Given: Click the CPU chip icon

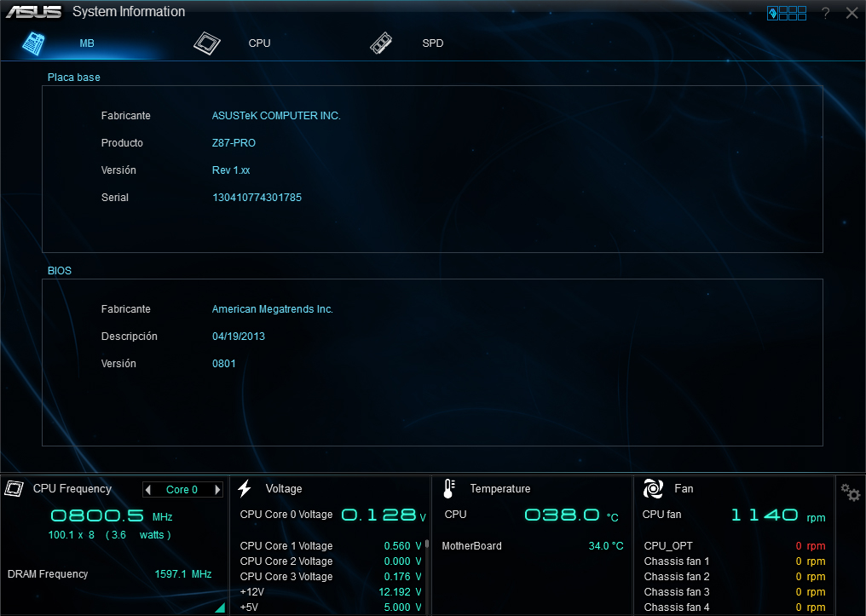Looking at the screenshot, I should coord(207,43).
